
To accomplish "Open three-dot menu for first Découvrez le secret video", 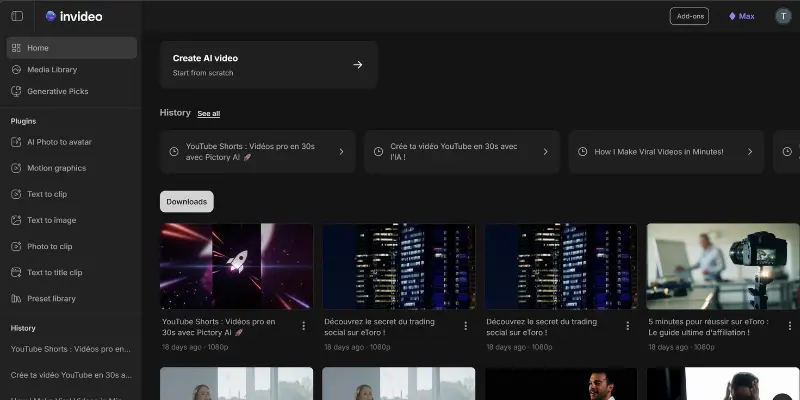I will (465, 326).
